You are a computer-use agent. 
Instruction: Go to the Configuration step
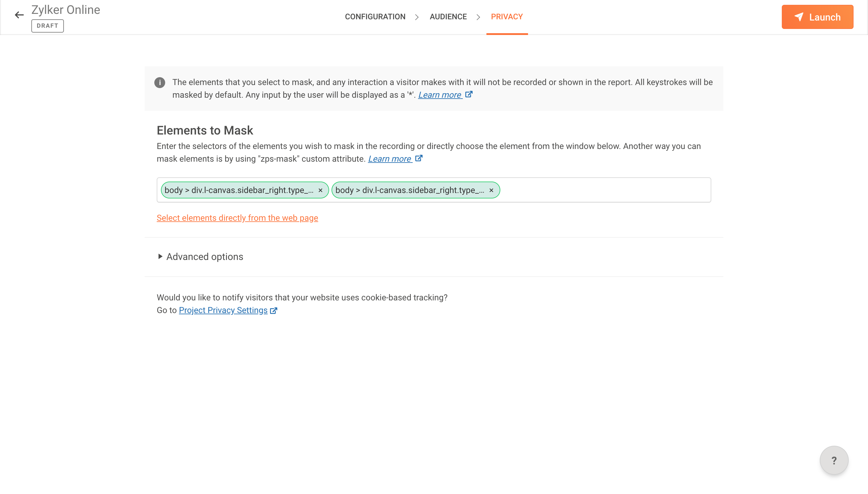click(375, 17)
